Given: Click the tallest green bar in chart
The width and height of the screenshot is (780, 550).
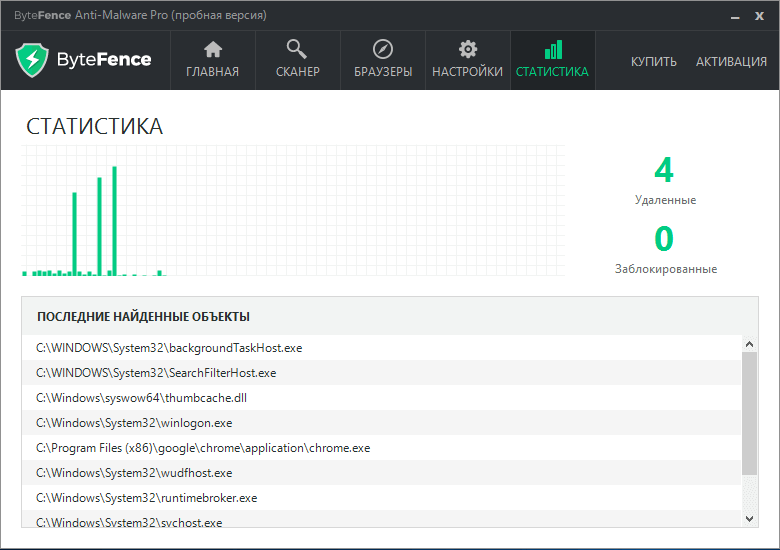Looking at the screenshot, I should click(115, 220).
